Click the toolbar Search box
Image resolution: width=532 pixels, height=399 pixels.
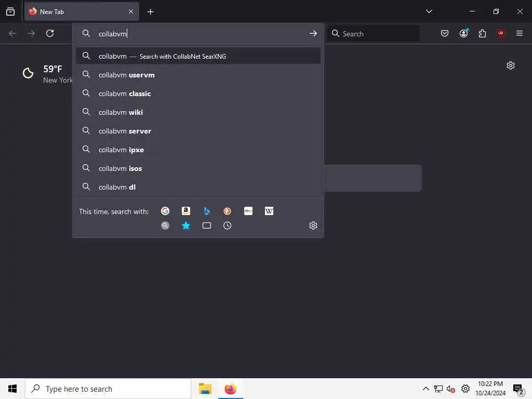tap(373, 34)
